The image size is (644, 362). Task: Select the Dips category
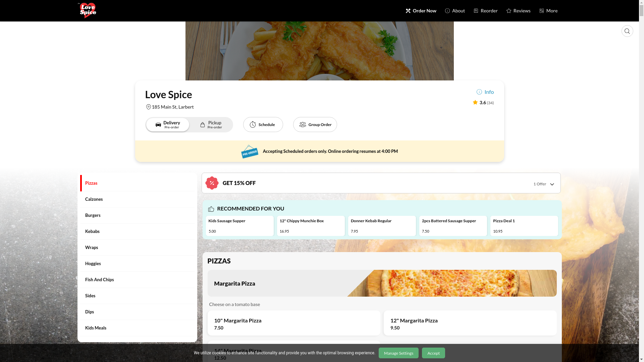(137, 312)
